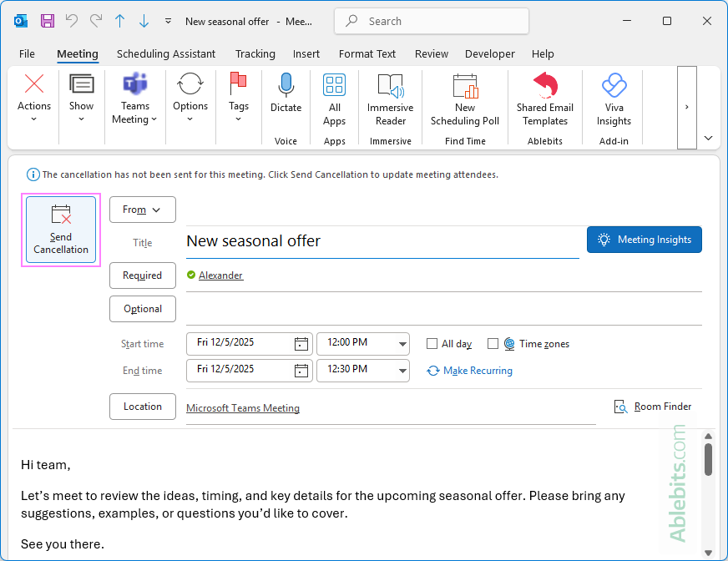Click the Save icon in quick access toolbar
The width and height of the screenshot is (728, 561).
(x=46, y=20)
